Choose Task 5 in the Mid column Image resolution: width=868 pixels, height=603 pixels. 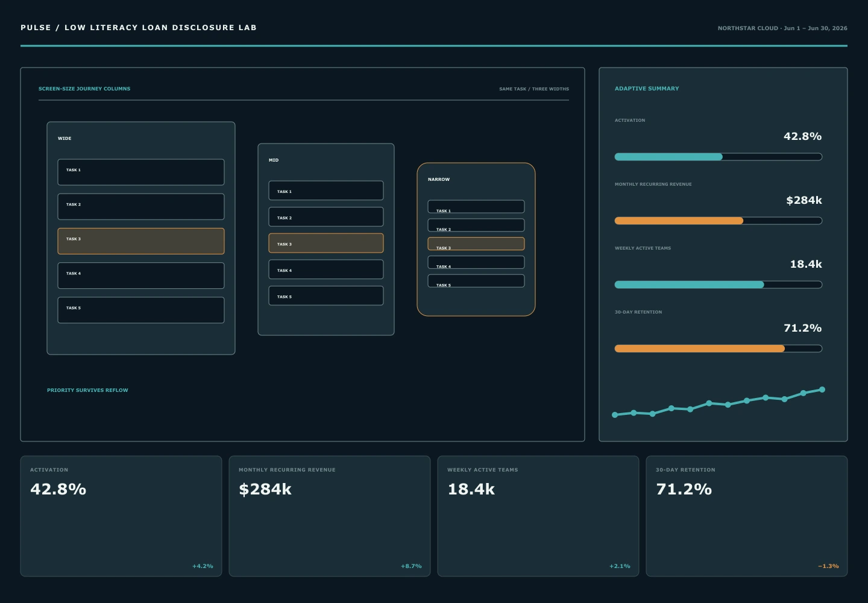(326, 295)
